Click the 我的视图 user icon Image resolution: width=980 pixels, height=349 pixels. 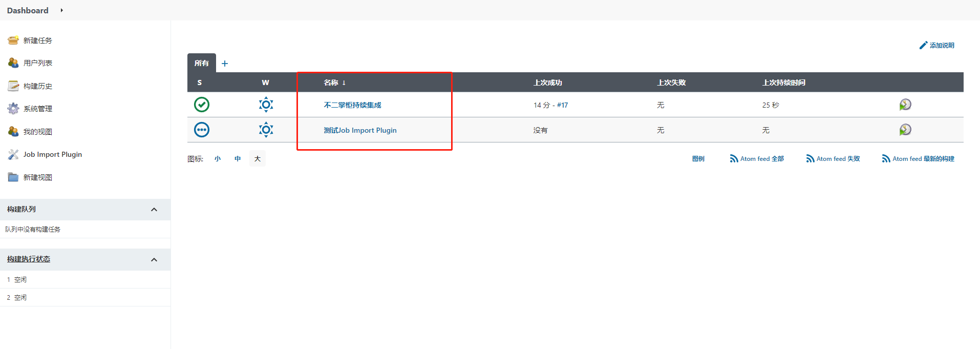point(13,132)
